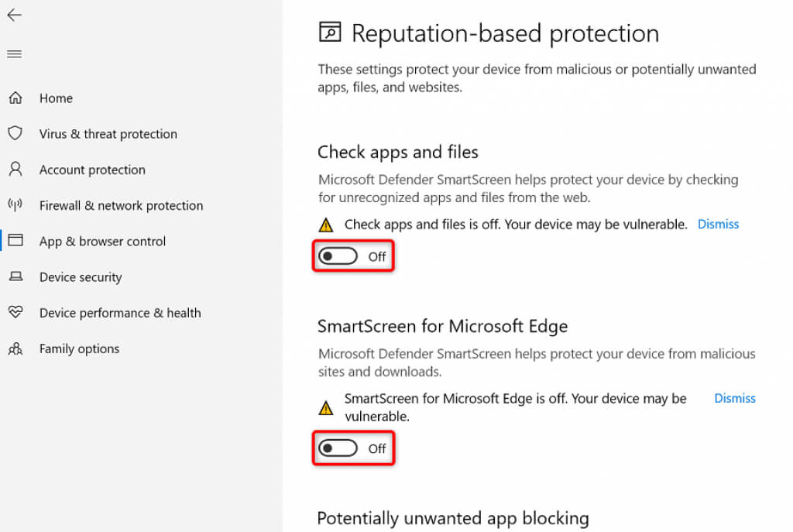793x532 pixels.
Task: Enable the Check apps and files toggle
Action: (x=339, y=256)
